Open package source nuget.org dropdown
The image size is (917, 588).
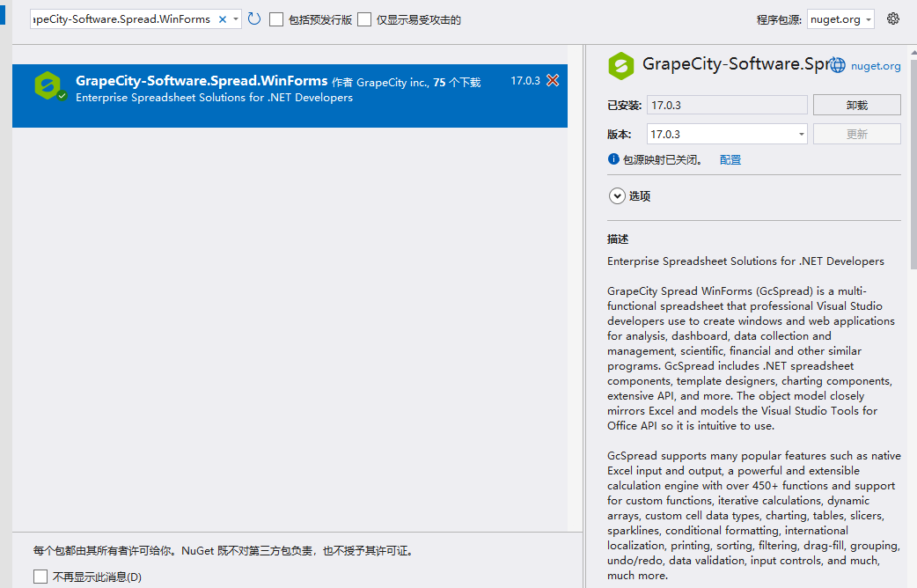pyautogui.click(x=869, y=19)
